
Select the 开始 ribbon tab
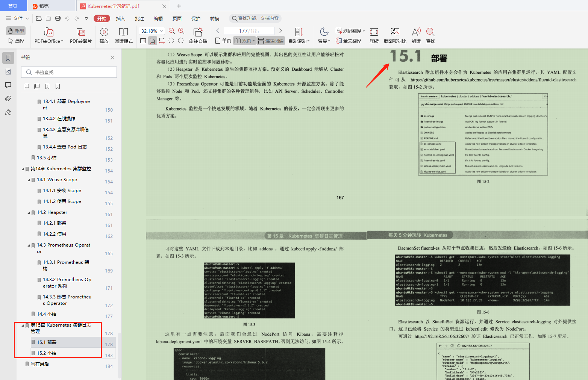point(102,18)
